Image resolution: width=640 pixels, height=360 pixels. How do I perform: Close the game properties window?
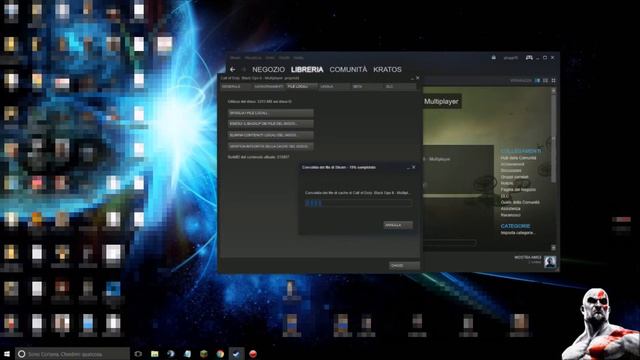[417, 78]
